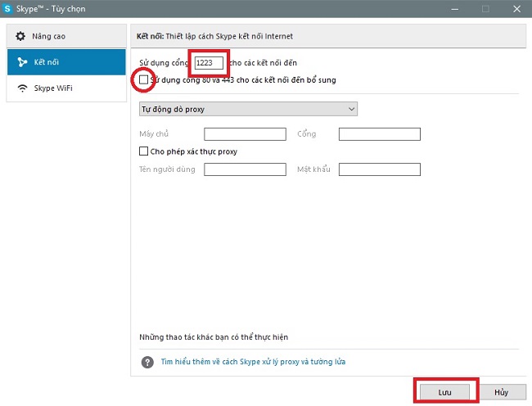Image resolution: width=532 pixels, height=406 pixels.
Task: Open the Nâng cao settings section
Action: point(66,36)
